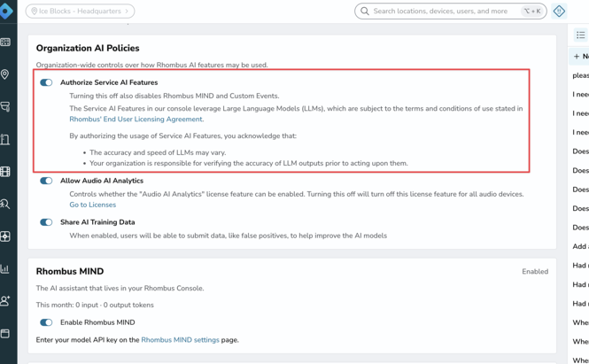Click the 'pleas' item in right panel
This screenshot has height=364, width=589.
[580, 75]
